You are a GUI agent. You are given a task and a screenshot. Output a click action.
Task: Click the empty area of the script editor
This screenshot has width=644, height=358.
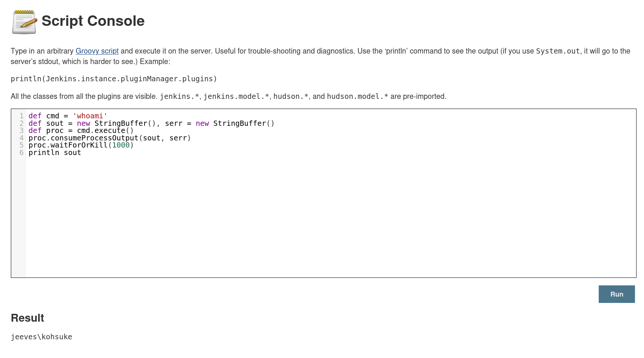[329, 217]
